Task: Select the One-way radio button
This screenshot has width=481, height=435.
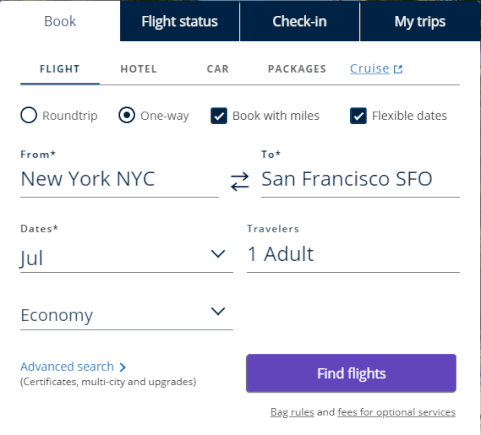Action: pyautogui.click(x=127, y=115)
